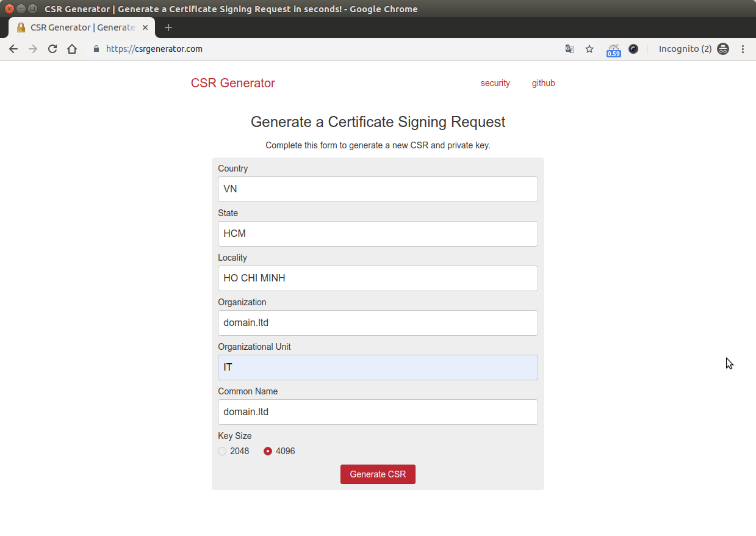
Task: View site security via the padlock in the address bar
Action: [95, 49]
